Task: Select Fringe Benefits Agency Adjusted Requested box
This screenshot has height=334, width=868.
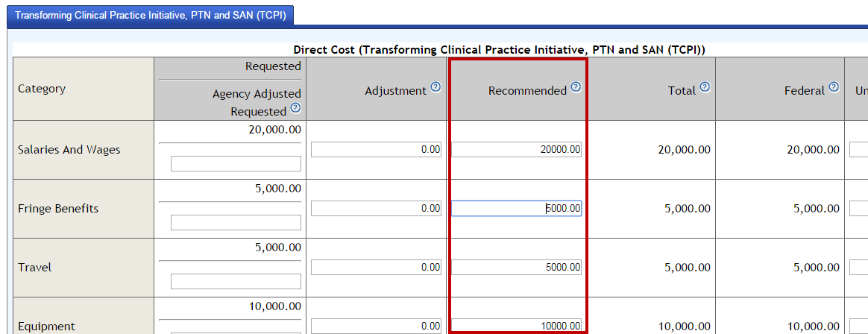Action: coord(236,223)
